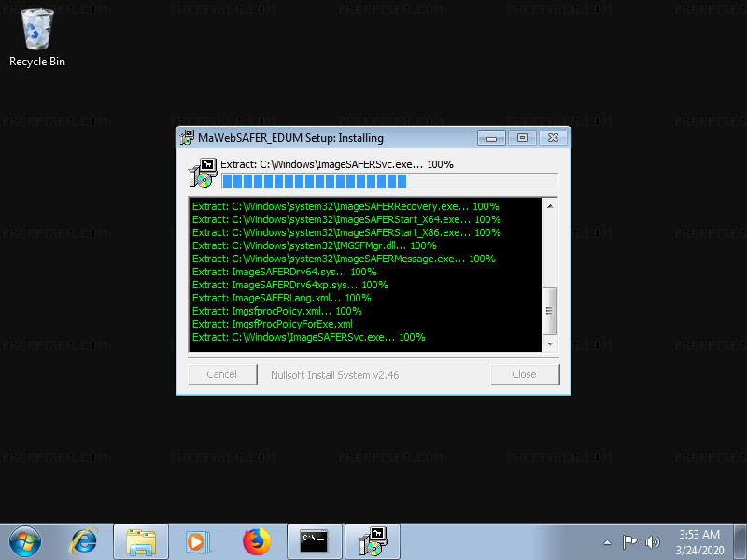Open Windows Explorer from the taskbar
Screen dimensions: 747x560
click(x=141, y=542)
